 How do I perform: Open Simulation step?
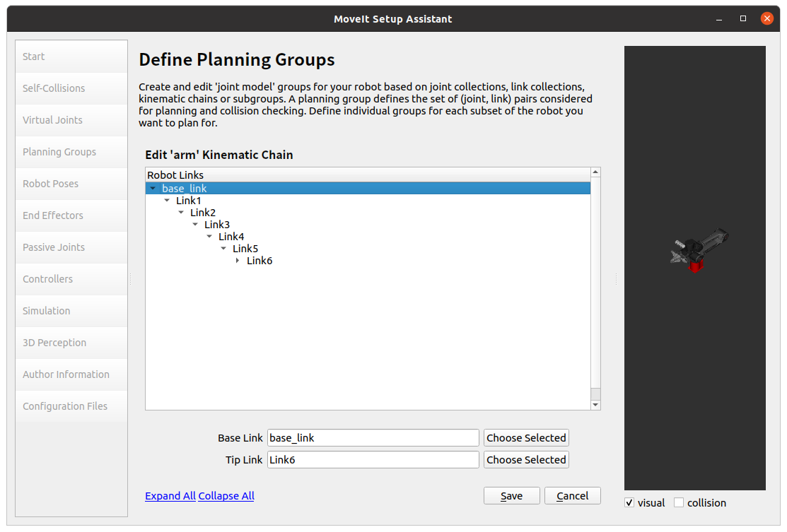[71, 311]
